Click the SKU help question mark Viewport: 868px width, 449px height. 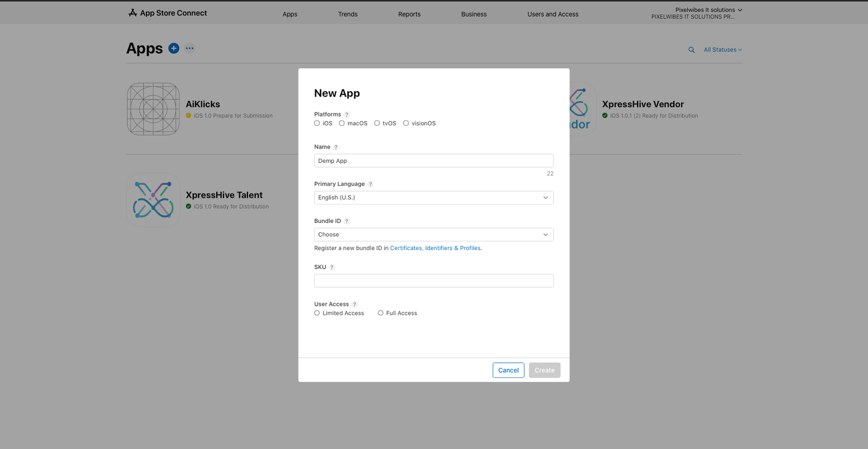pyautogui.click(x=332, y=267)
